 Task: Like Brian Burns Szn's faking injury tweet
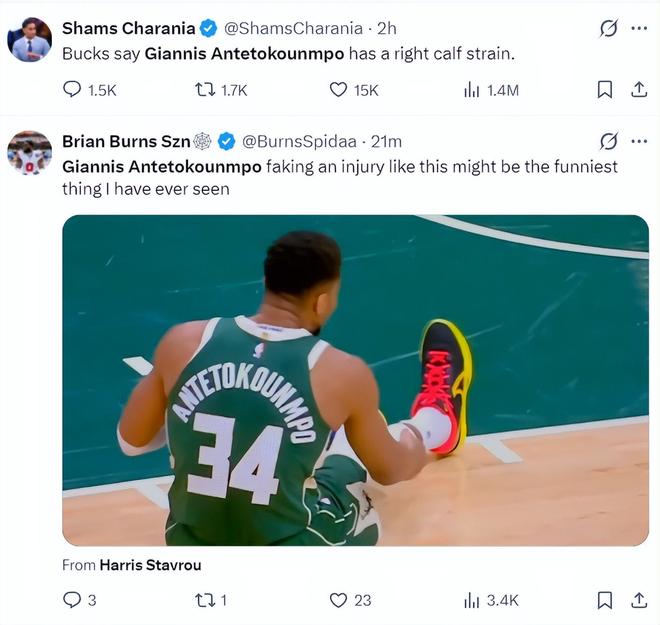339,600
